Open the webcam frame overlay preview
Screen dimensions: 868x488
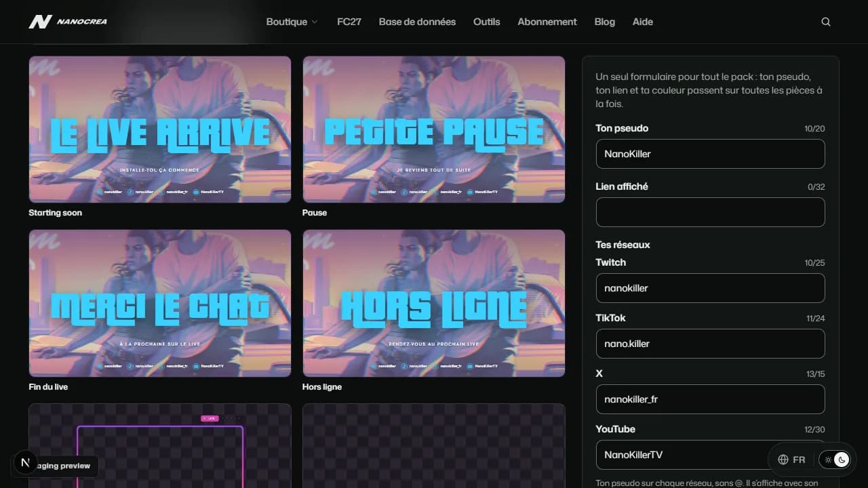click(160, 446)
